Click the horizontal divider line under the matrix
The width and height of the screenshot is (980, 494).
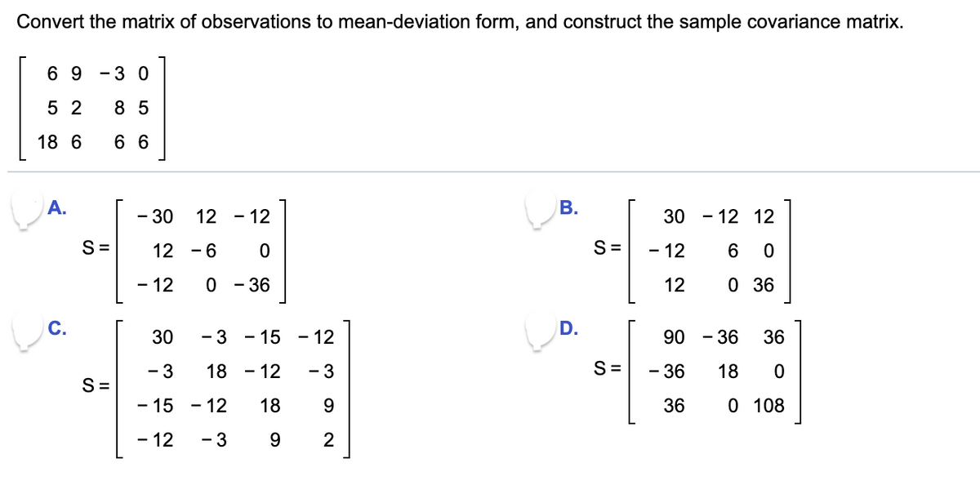click(x=490, y=171)
